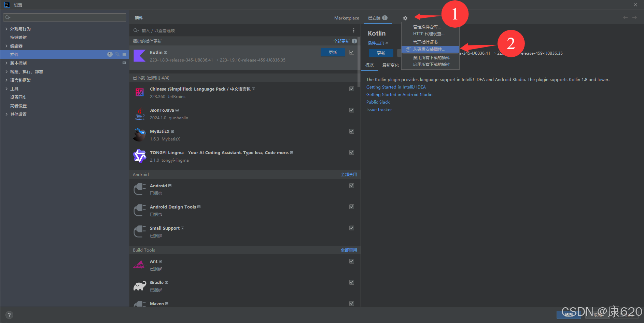Open the Issue tracker link
The image size is (644, 323).
click(379, 110)
